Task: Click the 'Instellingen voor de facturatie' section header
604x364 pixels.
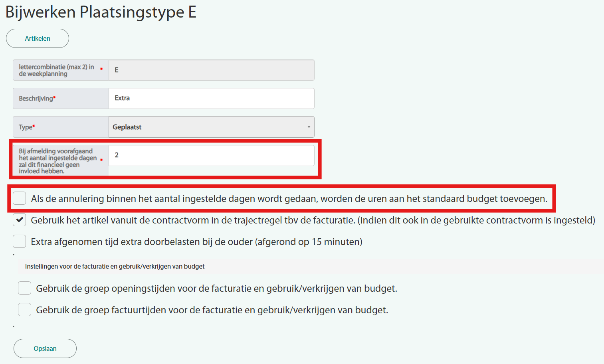Action: (x=115, y=266)
